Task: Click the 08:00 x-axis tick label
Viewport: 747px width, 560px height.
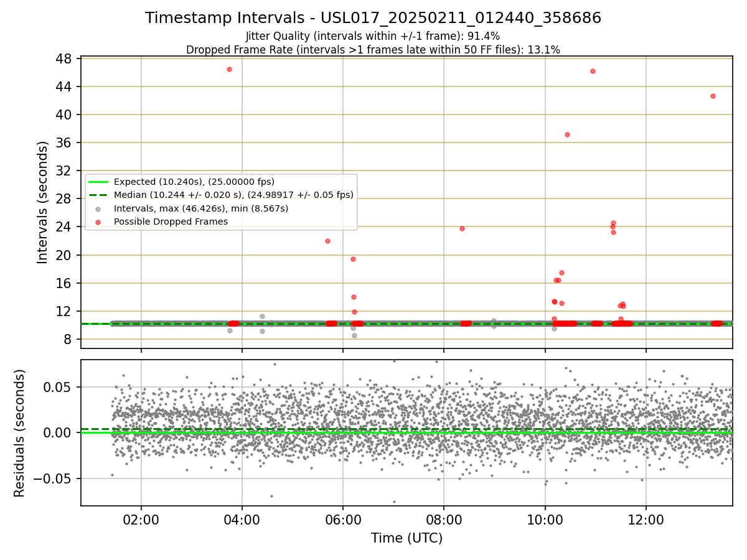Action: (444, 520)
